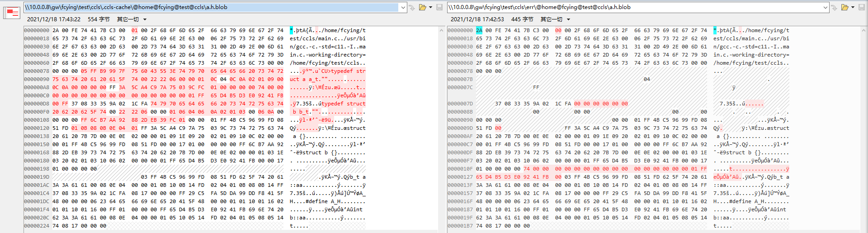The height and width of the screenshot is (233, 868).
Task: Select offset 0000019F in right pane
Action: (460, 218)
